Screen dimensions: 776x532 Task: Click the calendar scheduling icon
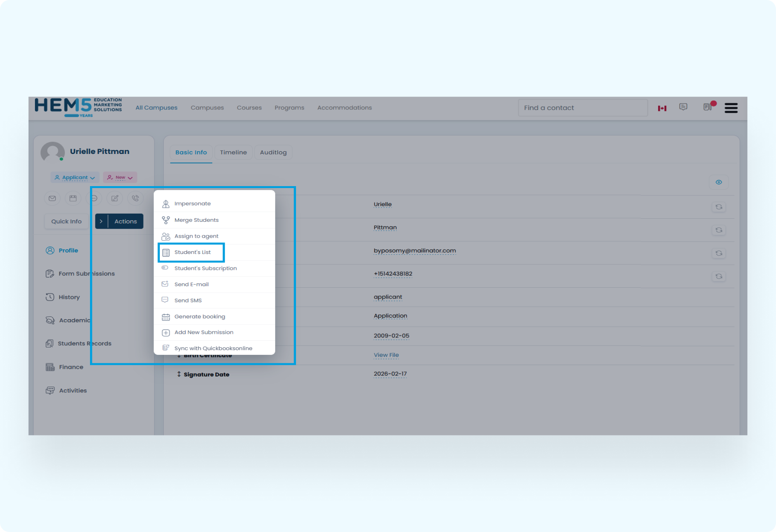coord(73,198)
